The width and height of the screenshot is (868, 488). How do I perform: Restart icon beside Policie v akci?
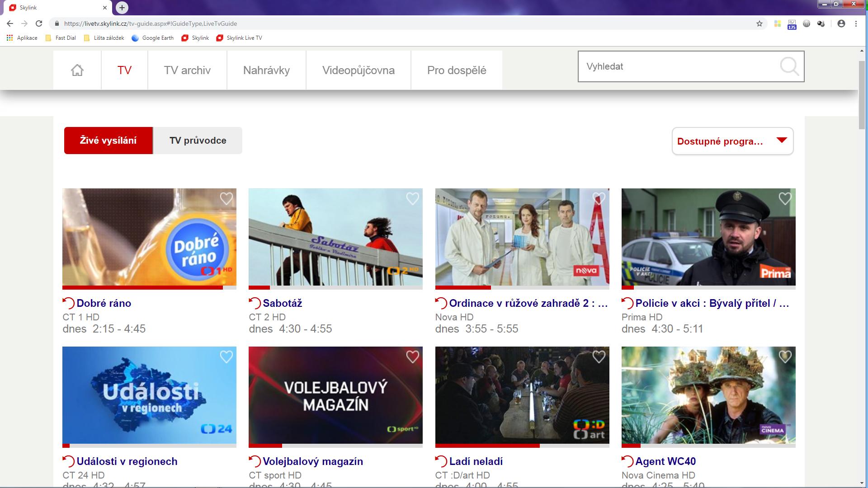click(627, 303)
